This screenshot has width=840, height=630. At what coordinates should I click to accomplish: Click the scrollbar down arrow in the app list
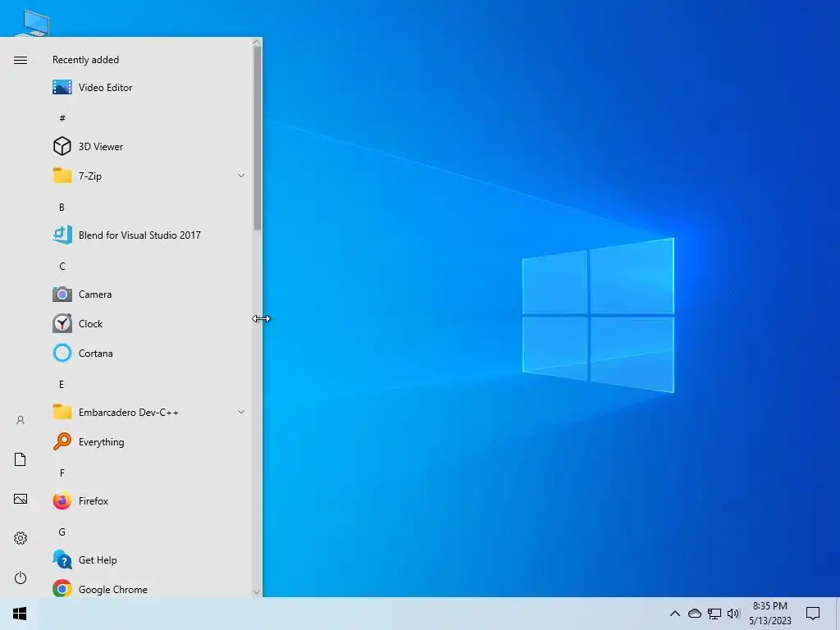257,592
